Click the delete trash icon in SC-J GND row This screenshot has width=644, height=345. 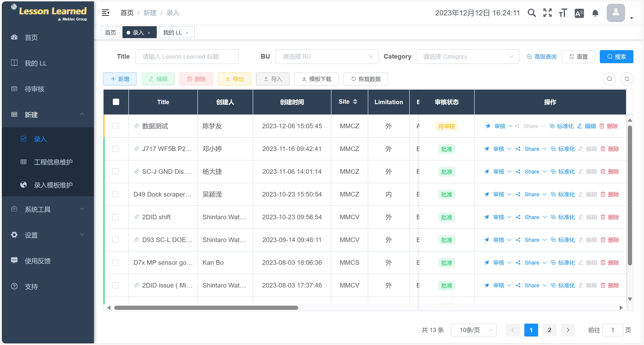[x=603, y=172]
